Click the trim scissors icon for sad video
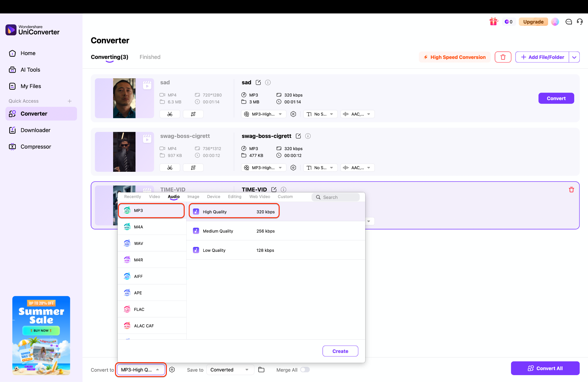The width and height of the screenshot is (588, 382). click(x=170, y=114)
